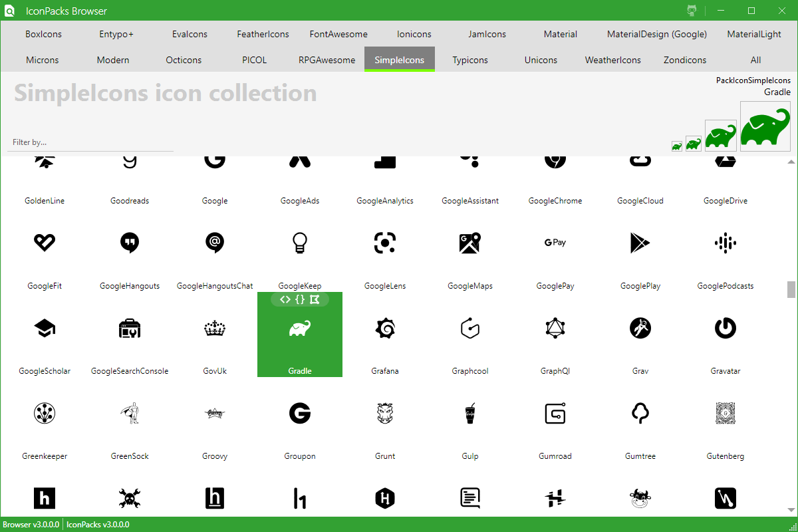Switch to the Zondicons tab
Screen dimensions: 798x532
tap(685, 60)
